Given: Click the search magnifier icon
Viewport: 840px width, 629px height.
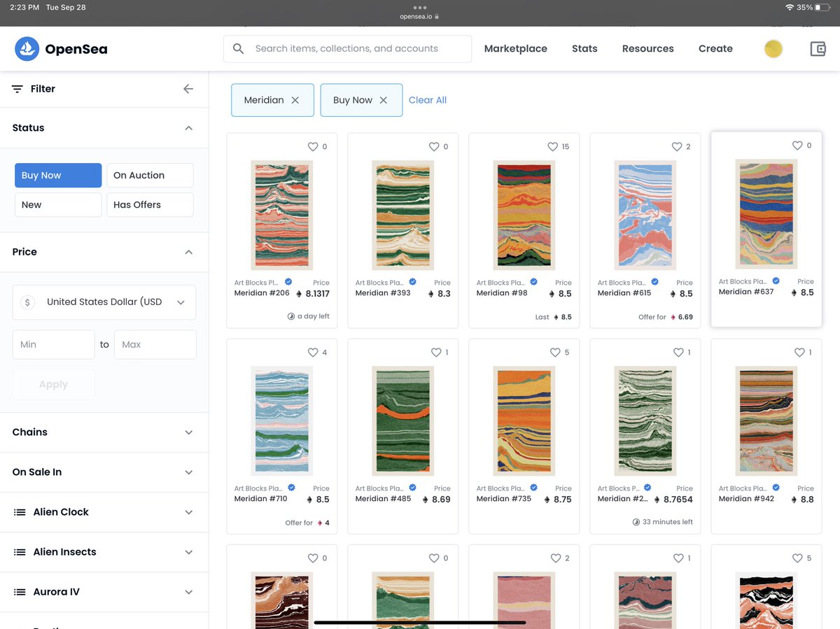Looking at the screenshot, I should pyautogui.click(x=239, y=49).
